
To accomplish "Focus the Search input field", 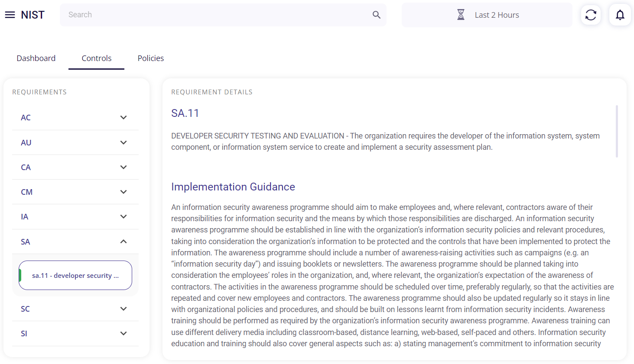I will 223,15.
